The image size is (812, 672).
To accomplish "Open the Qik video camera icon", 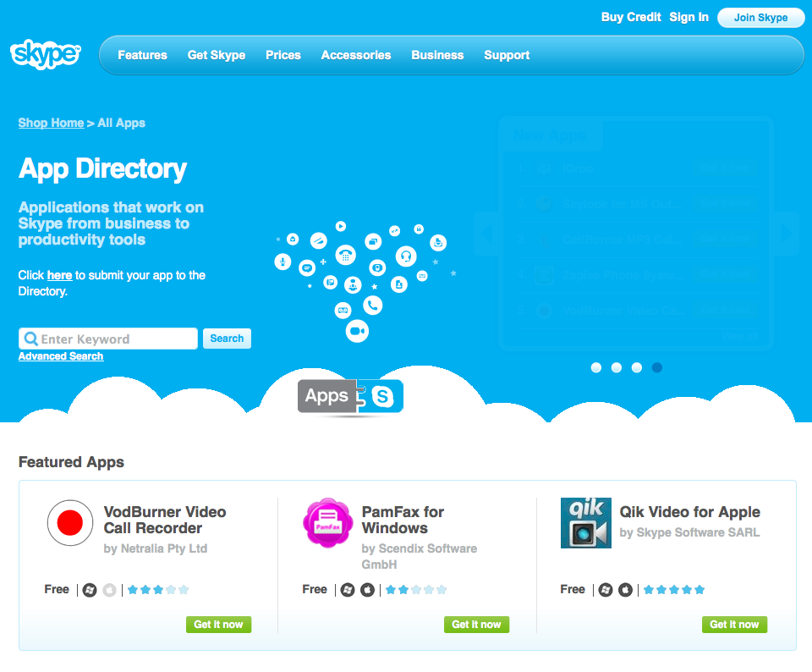I will coord(585,523).
